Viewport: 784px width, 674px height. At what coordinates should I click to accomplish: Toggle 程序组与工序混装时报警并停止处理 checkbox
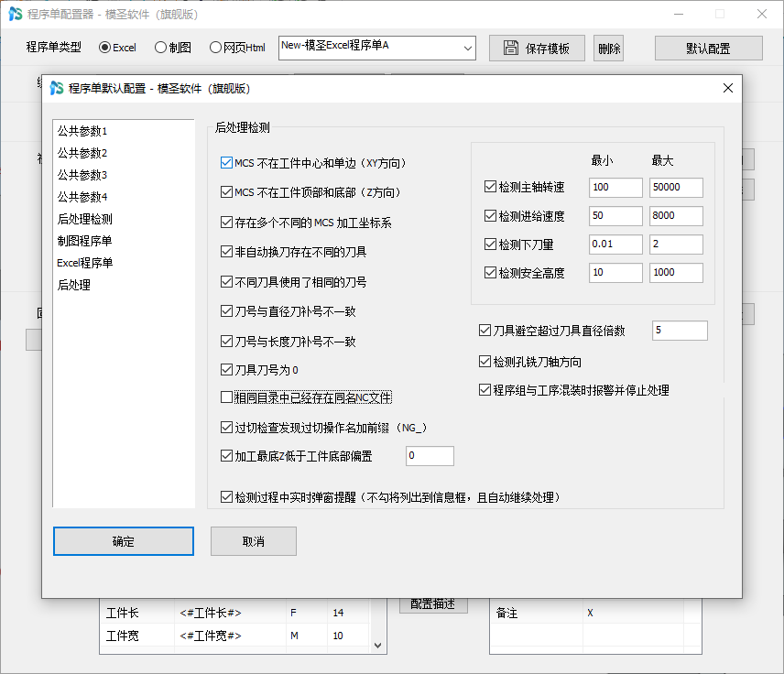(485, 390)
